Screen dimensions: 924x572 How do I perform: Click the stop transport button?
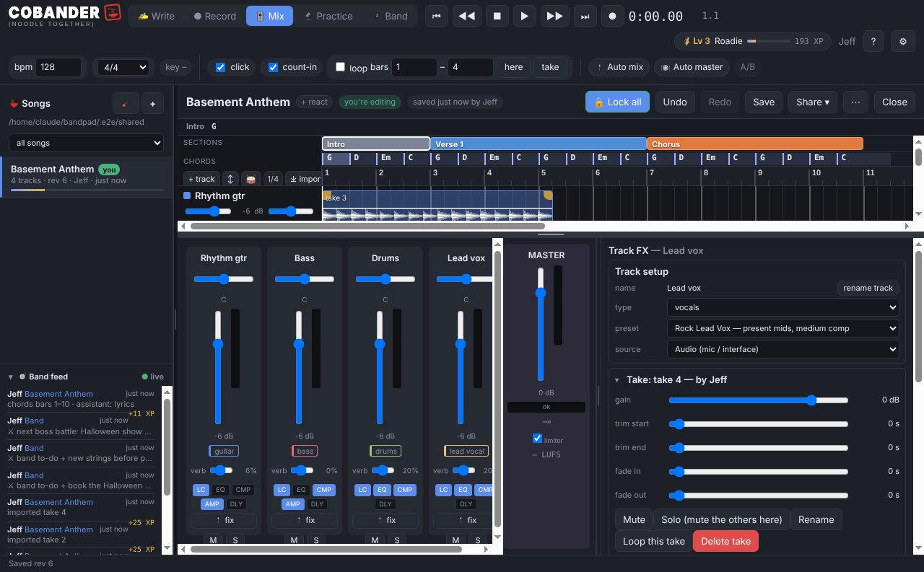(497, 16)
